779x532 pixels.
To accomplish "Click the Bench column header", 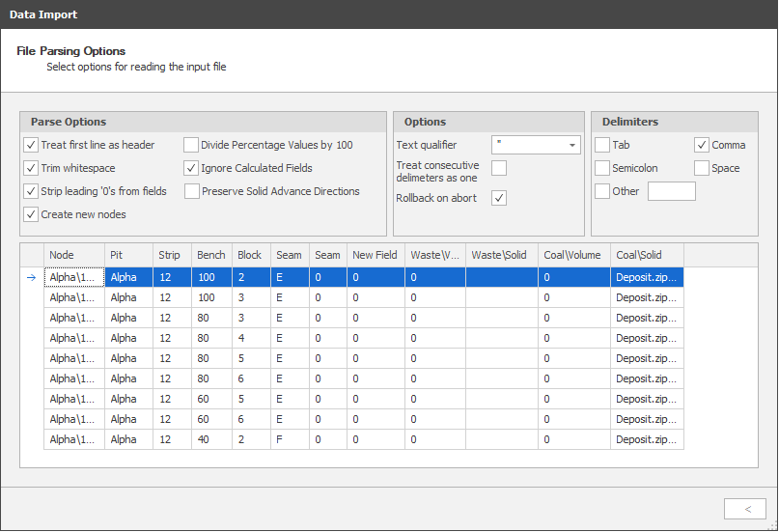I will pos(211,255).
